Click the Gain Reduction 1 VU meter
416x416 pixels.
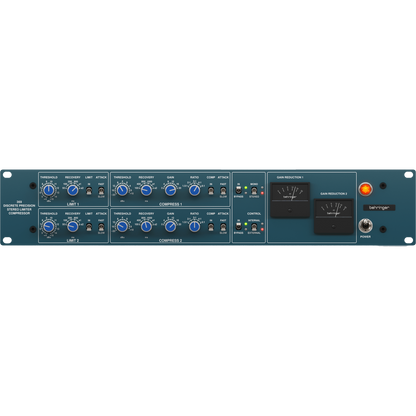(x=290, y=200)
